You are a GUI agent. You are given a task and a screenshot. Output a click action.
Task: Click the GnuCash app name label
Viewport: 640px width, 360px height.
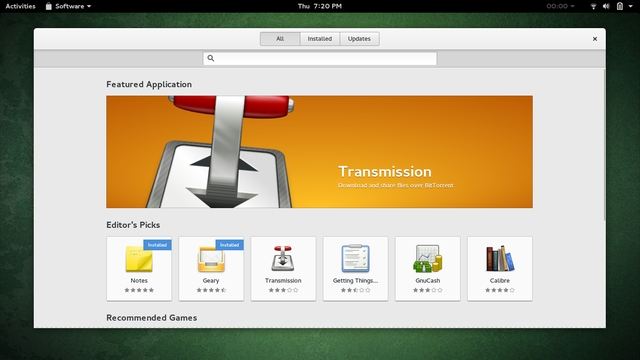click(x=427, y=281)
